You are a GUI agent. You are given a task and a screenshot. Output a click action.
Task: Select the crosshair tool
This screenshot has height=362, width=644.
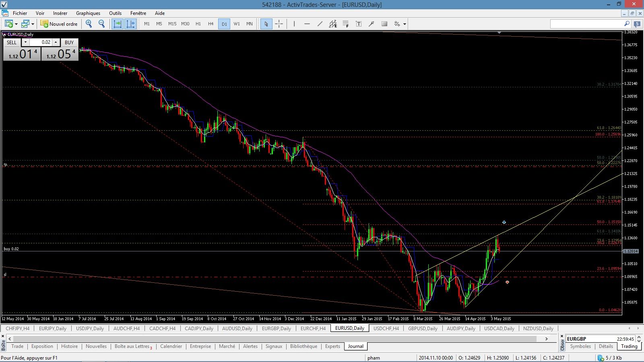click(279, 24)
